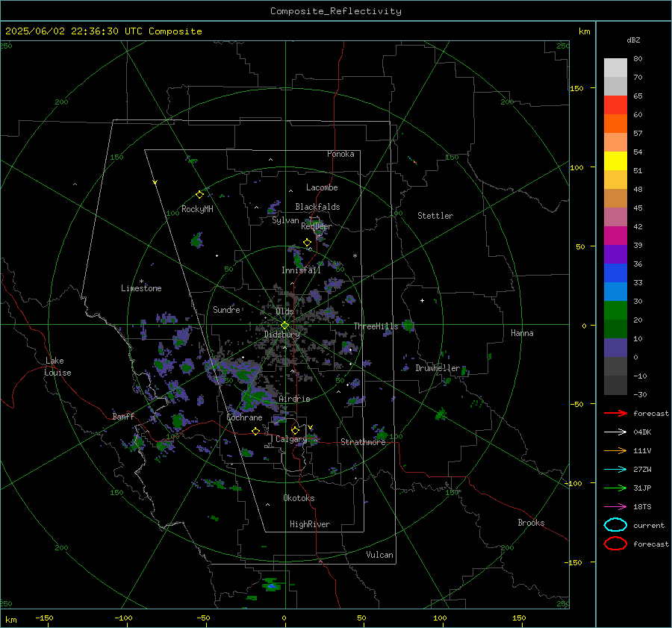Click the white asterisk marker above Limestone
This screenshot has height=628, width=672.
tap(141, 282)
